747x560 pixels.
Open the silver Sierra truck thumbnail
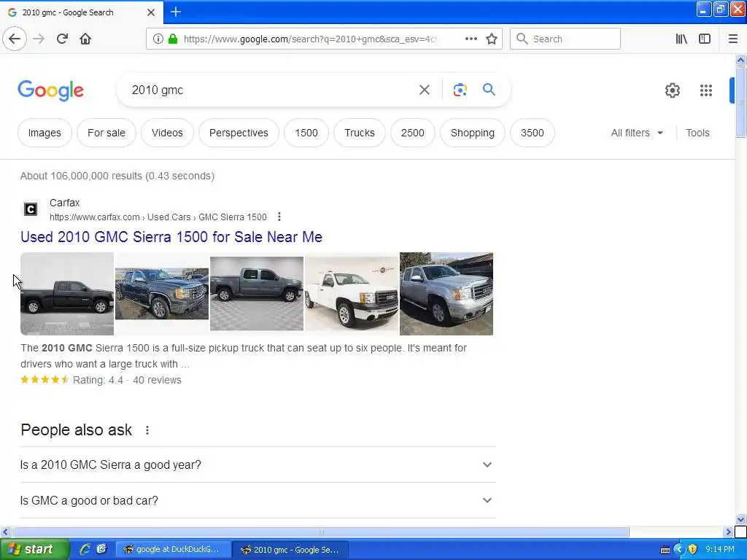coord(446,294)
